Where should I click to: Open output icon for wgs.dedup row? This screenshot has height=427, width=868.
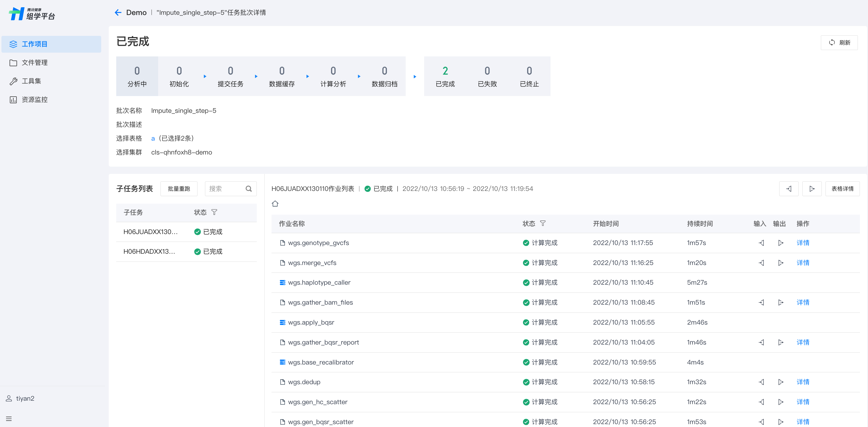pyautogui.click(x=780, y=382)
